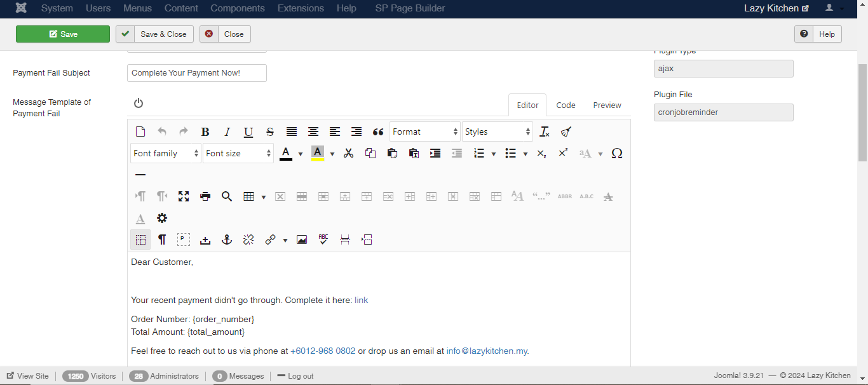This screenshot has width=868, height=385.
Task: Open the Styles dropdown
Action: [x=498, y=132]
